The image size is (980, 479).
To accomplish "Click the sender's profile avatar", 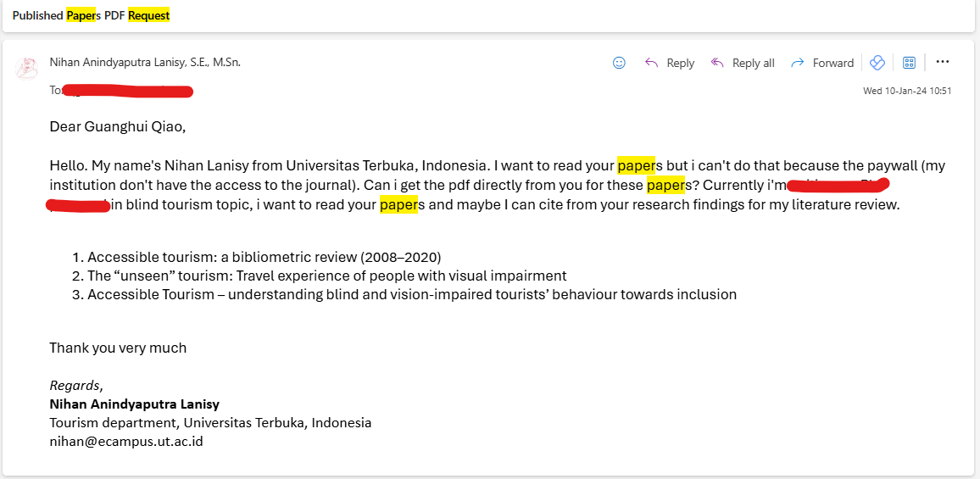I will point(27,68).
